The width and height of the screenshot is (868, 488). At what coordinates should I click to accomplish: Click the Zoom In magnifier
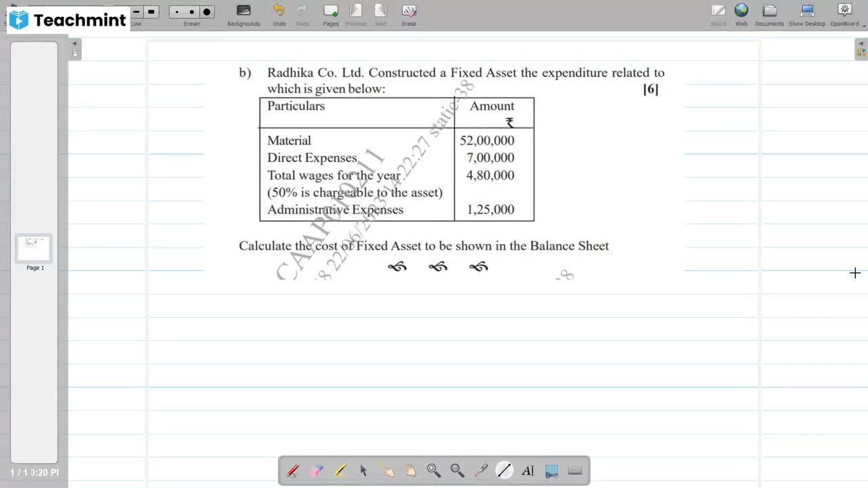click(434, 470)
